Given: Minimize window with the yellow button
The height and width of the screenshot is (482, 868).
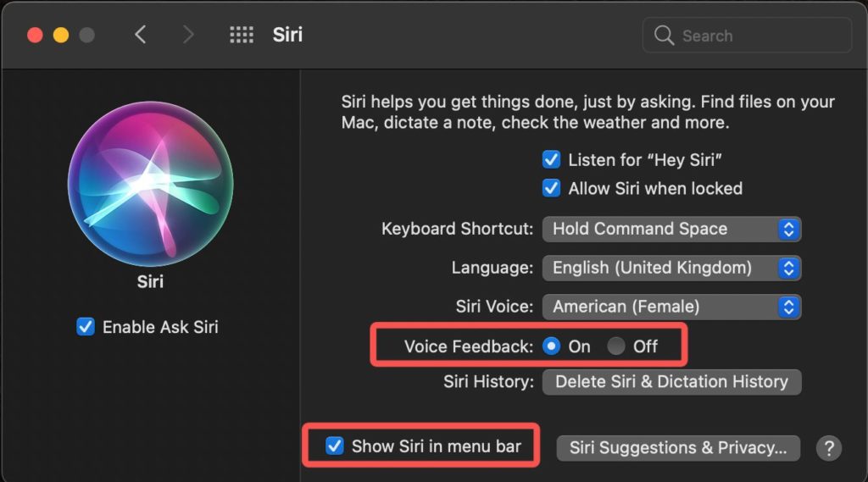Looking at the screenshot, I should 61,36.
